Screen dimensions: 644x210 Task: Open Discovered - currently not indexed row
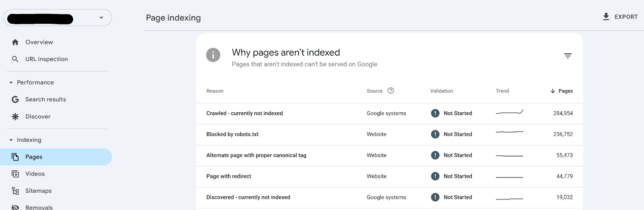390,197
